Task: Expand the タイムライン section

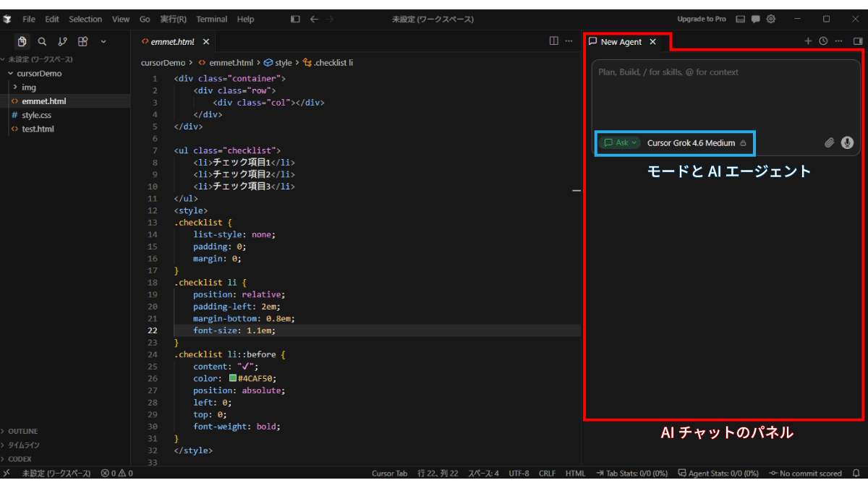Action: pyautogui.click(x=66, y=445)
